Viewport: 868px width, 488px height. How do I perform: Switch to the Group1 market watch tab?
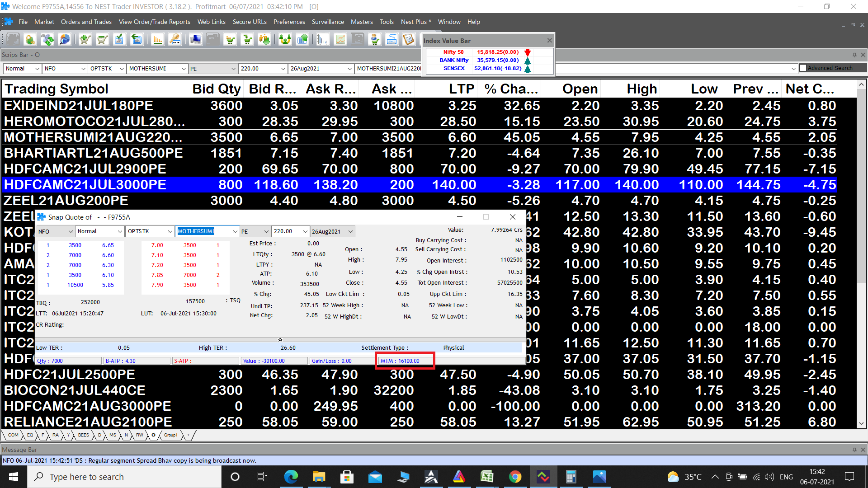171,435
